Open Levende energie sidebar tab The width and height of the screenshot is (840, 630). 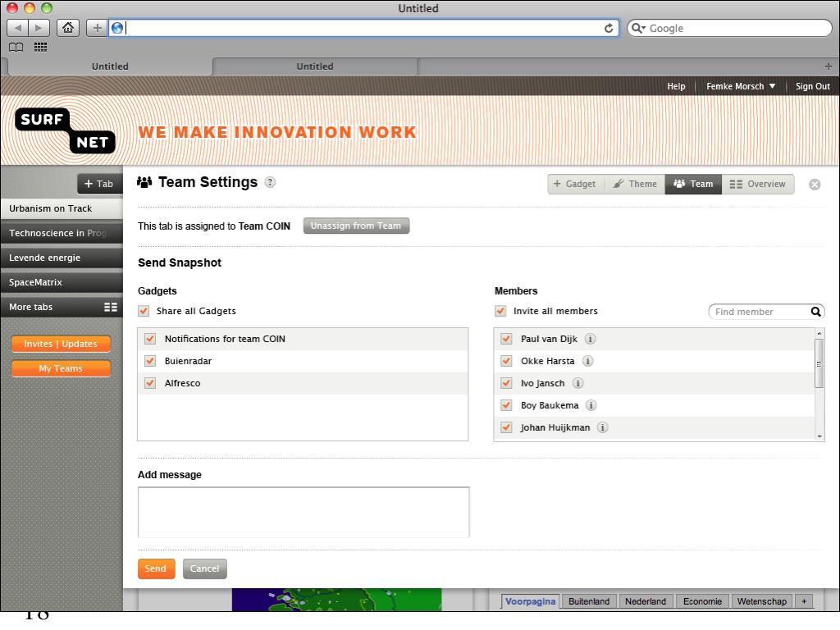click(x=62, y=258)
